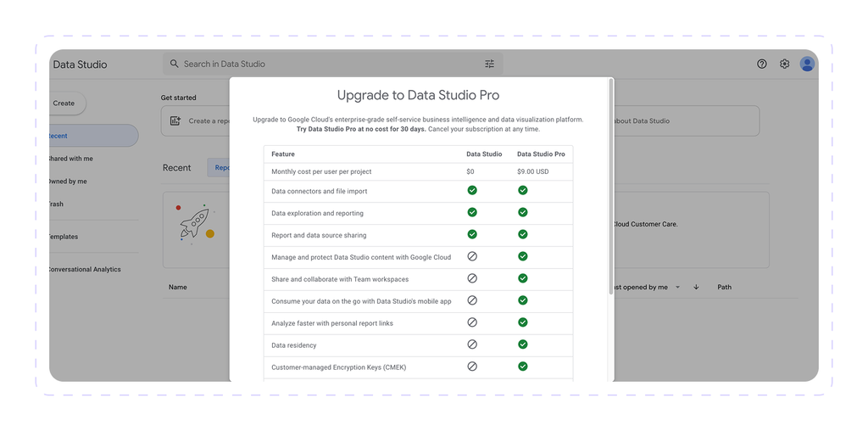Open Owned by me in sidebar

tap(68, 182)
